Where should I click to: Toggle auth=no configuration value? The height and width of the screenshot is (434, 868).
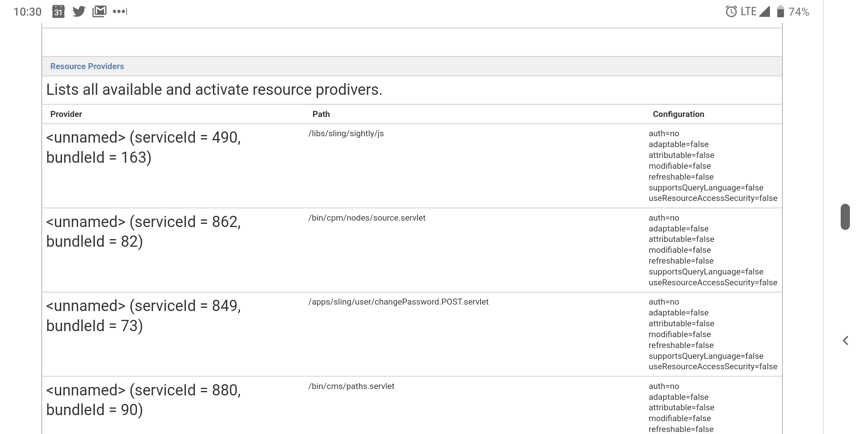point(664,133)
